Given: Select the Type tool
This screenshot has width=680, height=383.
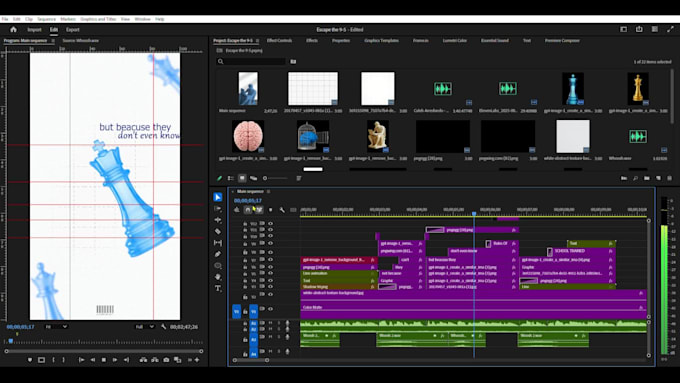Looking at the screenshot, I should pos(218,288).
